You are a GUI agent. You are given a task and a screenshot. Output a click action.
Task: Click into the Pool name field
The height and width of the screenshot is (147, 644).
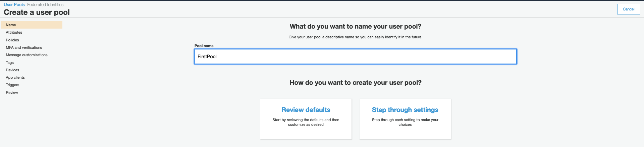tap(355, 57)
